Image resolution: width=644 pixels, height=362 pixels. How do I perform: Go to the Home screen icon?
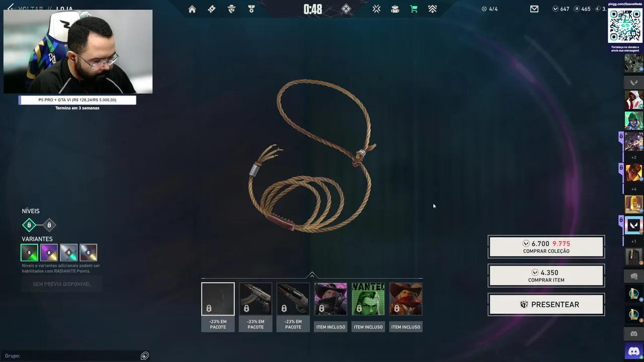pos(192,9)
